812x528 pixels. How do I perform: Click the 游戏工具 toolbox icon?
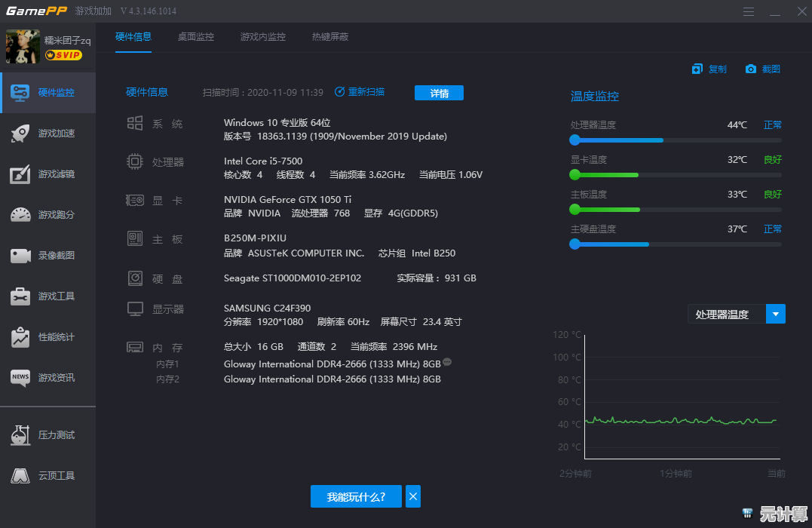coord(20,296)
